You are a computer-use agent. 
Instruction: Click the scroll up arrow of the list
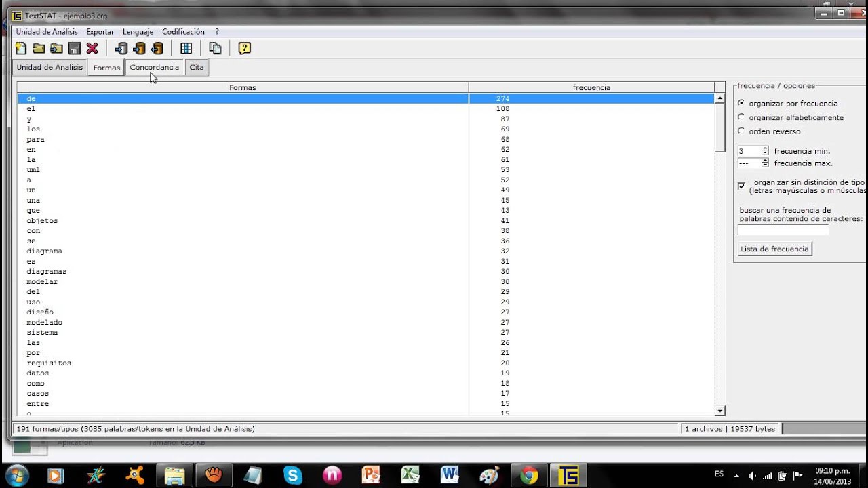pos(719,98)
